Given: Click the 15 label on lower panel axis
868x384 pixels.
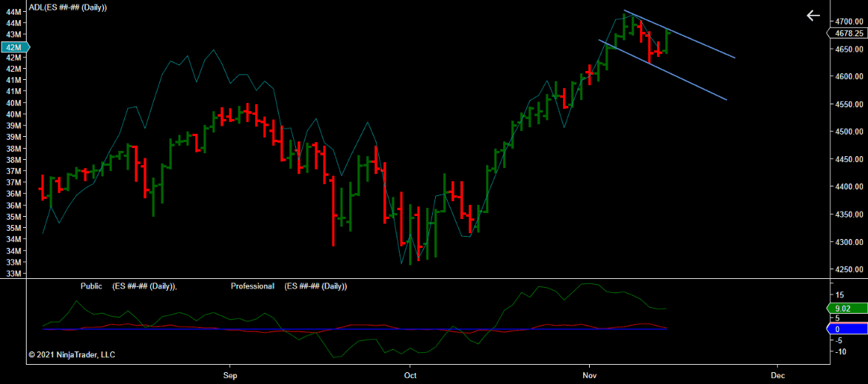Looking at the screenshot, I should point(840,295).
